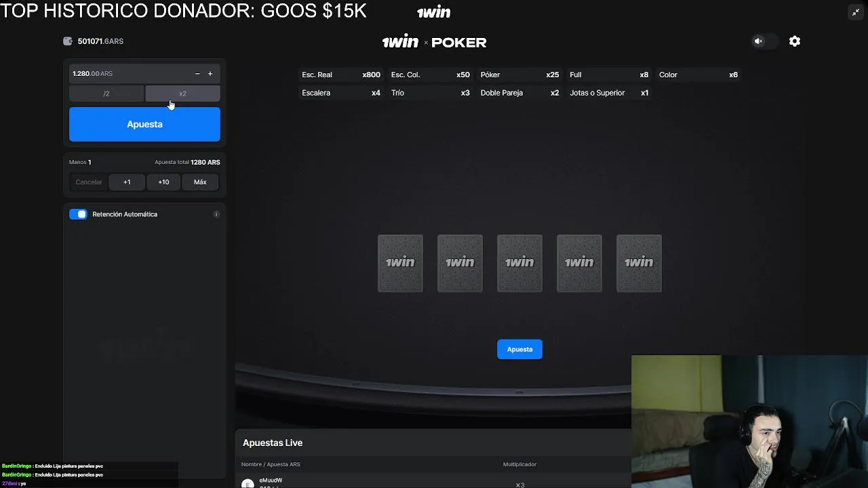Click the first face-down card
This screenshot has height=488, width=868.
click(x=400, y=263)
